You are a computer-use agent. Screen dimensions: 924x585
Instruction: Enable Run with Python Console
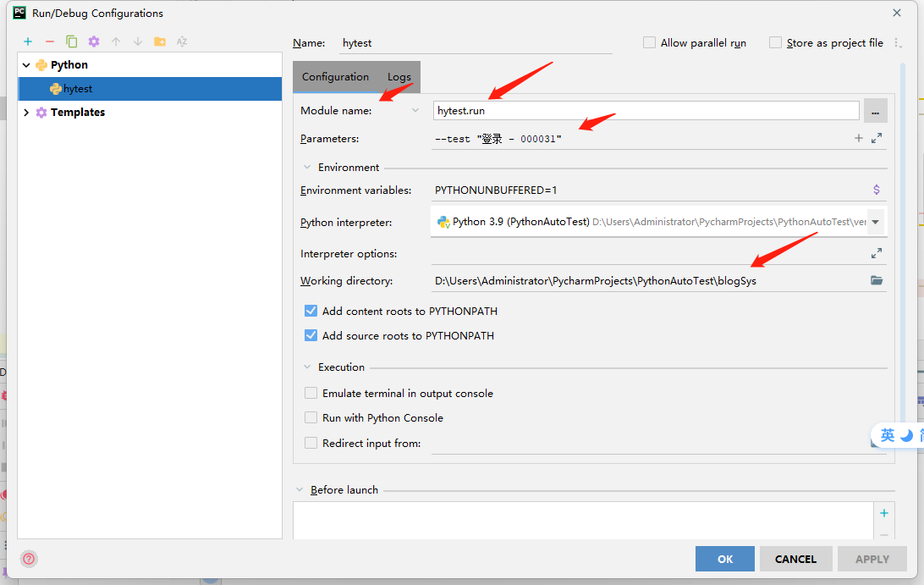tap(311, 417)
